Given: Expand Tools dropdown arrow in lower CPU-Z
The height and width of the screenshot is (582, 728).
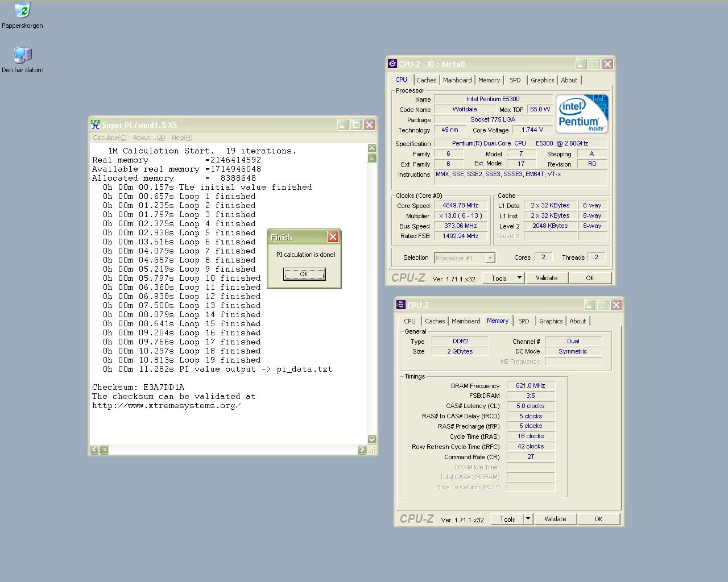Looking at the screenshot, I should click(x=528, y=519).
